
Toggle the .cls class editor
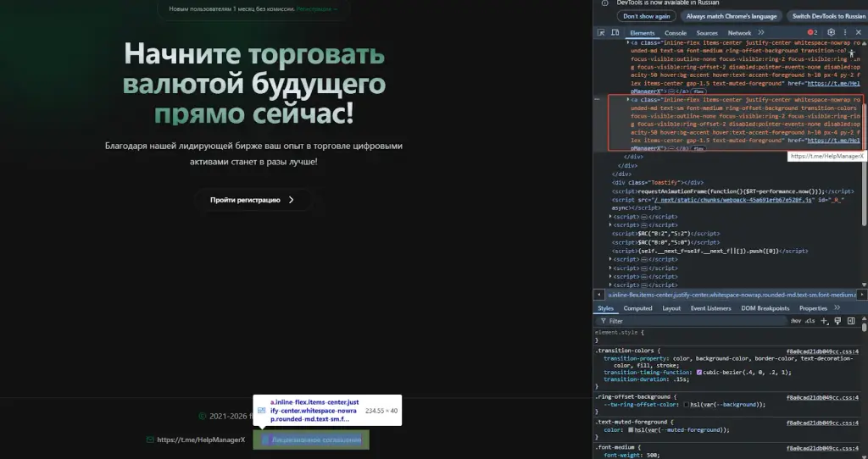(810, 321)
